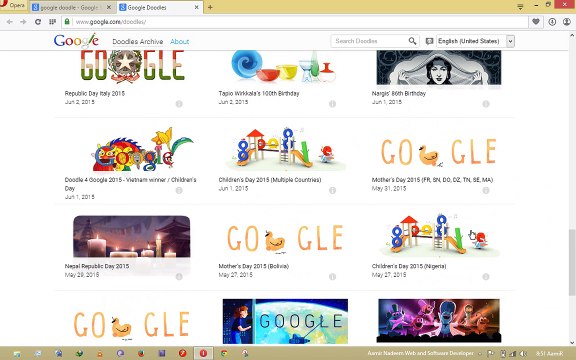This screenshot has width=576, height=360.
Task: Bookmark this page with the heart icon
Action: pos(536,22)
